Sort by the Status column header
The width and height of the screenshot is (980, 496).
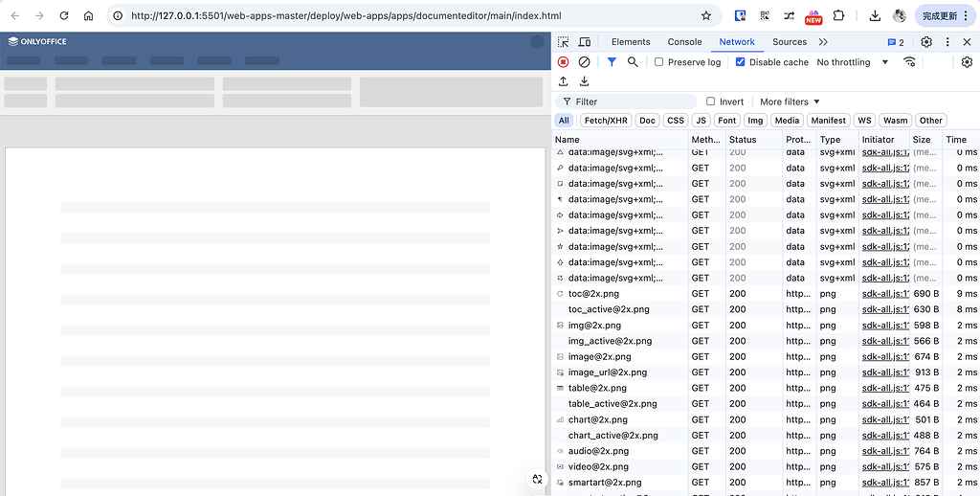point(754,140)
